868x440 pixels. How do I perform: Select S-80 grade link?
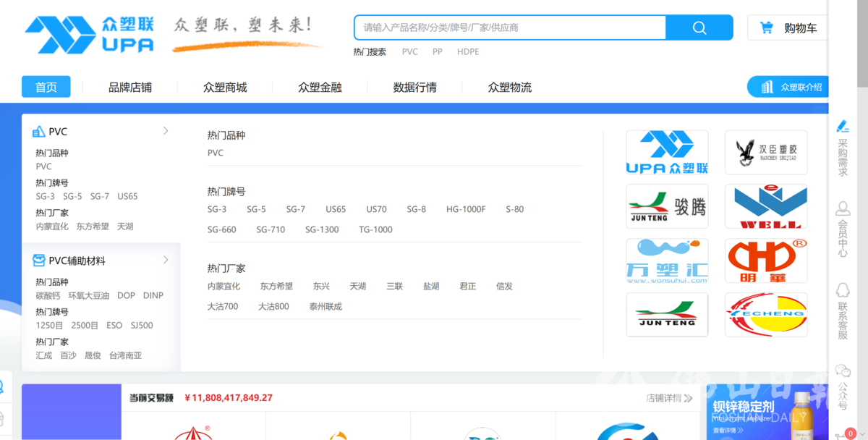click(514, 209)
